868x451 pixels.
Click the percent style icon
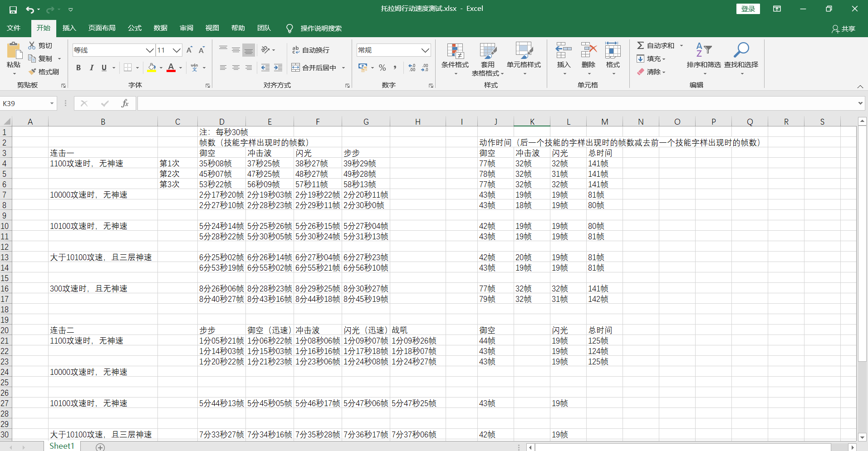click(x=383, y=68)
